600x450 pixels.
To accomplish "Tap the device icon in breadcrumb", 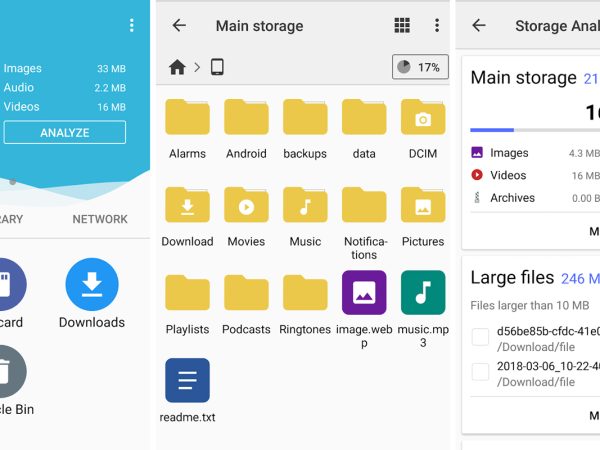I will (217, 68).
